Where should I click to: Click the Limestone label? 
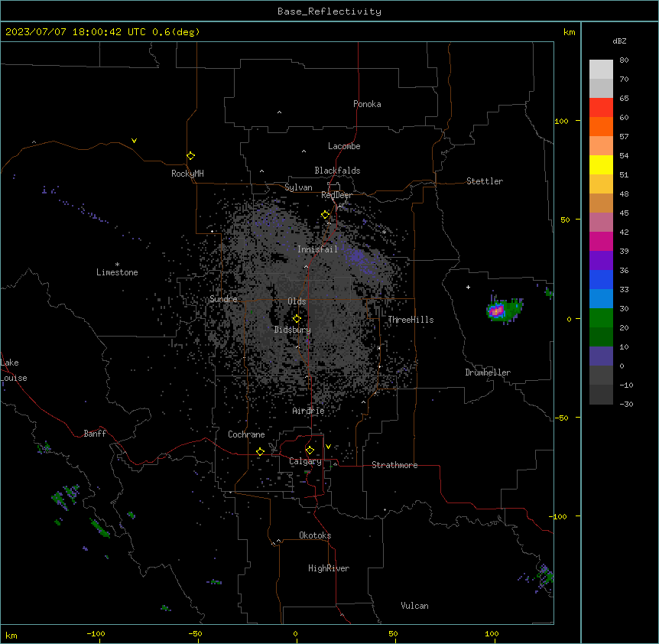(x=117, y=272)
